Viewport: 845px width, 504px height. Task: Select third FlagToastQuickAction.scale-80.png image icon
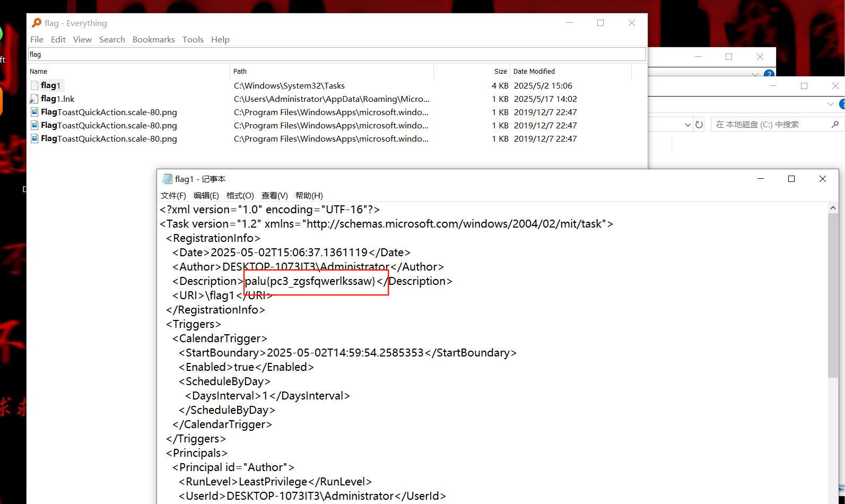click(x=34, y=138)
